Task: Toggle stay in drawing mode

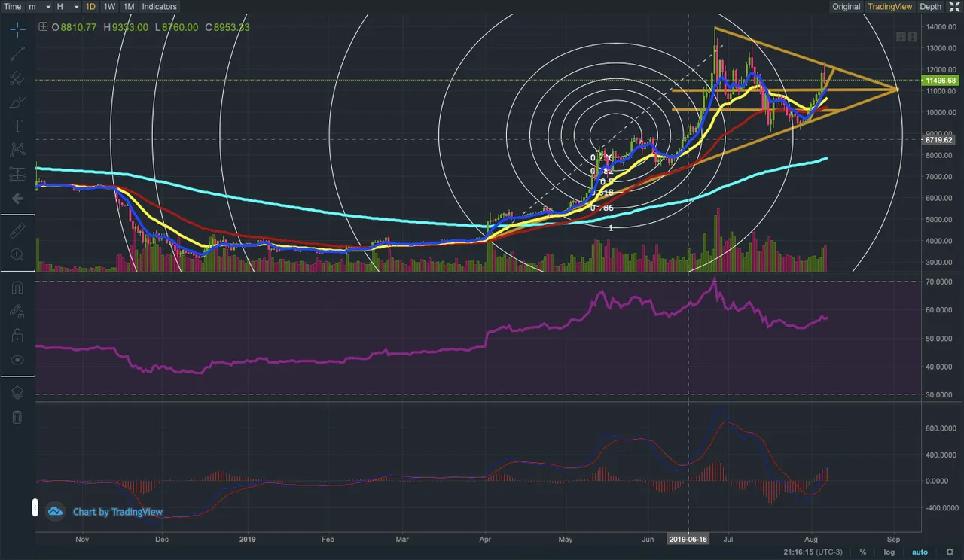Action: tap(17, 311)
